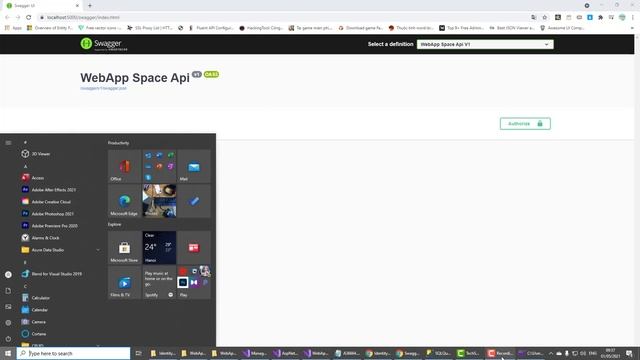Open Settings gear in Start sidebar
The width and height of the screenshot is (640, 360).
pos(8,322)
